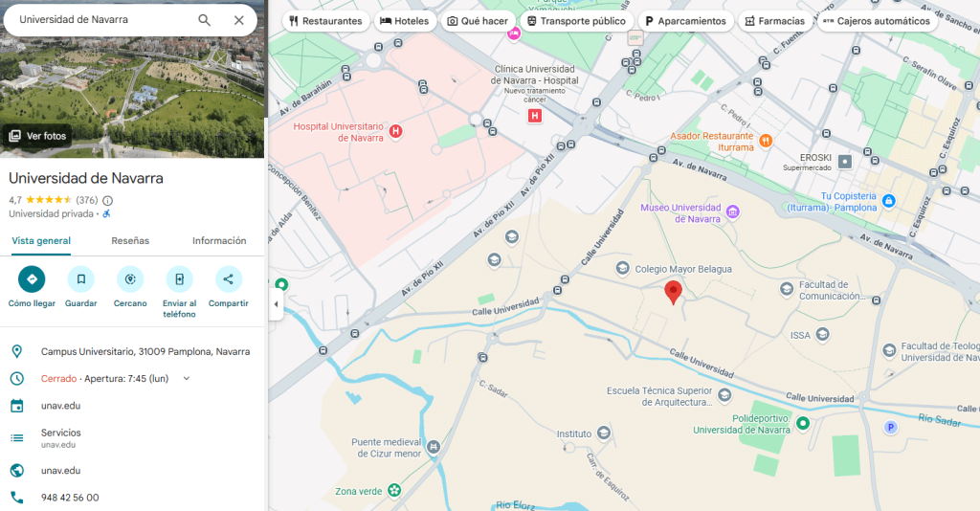The image size is (980, 511).
Task: Click Instituto school marker
Action: point(603,433)
